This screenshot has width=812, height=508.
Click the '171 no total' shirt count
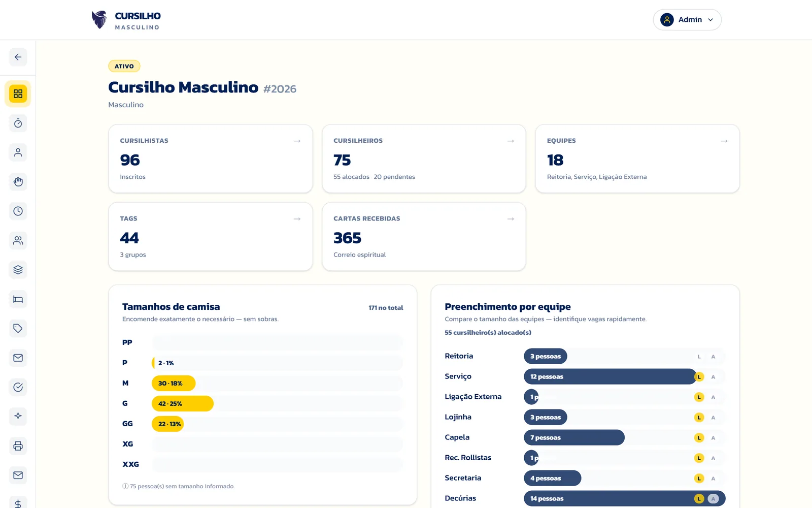(386, 308)
